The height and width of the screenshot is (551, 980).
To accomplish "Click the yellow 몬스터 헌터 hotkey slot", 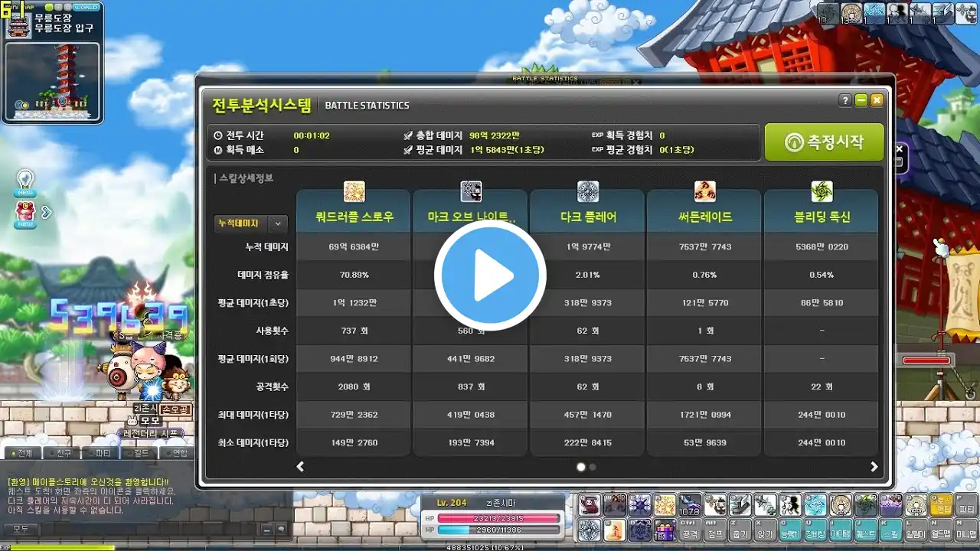I will tap(942, 504).
